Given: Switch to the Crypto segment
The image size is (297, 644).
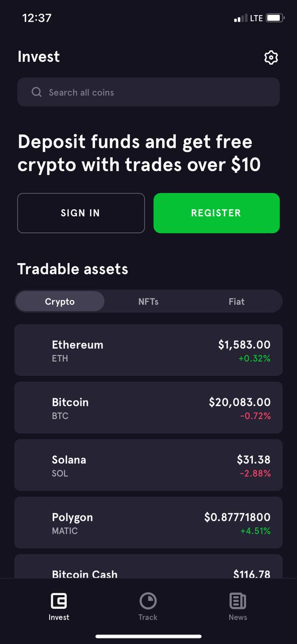Looking at the screenshot, I should click(x=60, y=301).
